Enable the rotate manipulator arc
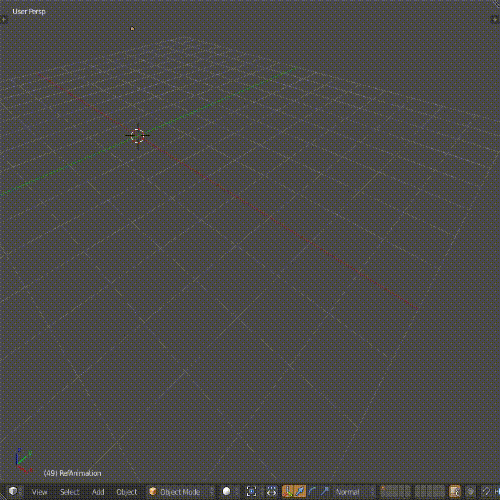Viewport: 500px width, 500px height. click(312, 492)
